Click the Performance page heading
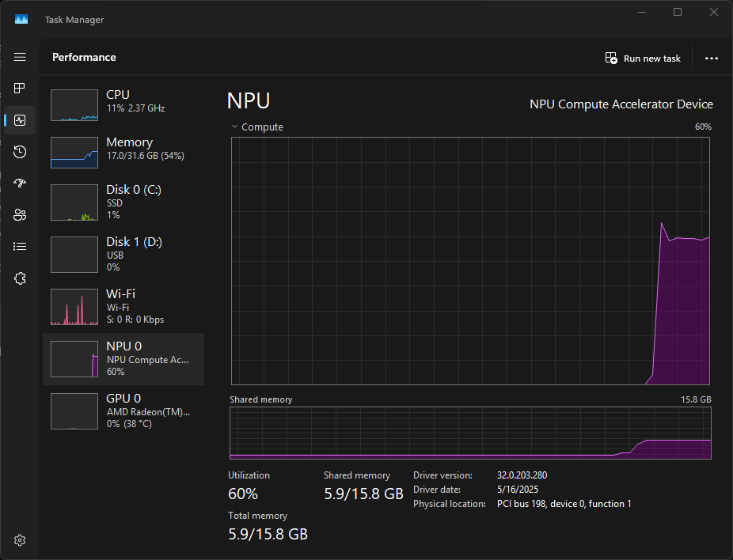This screenshot has height=560, width=733. tap(84, 57)
